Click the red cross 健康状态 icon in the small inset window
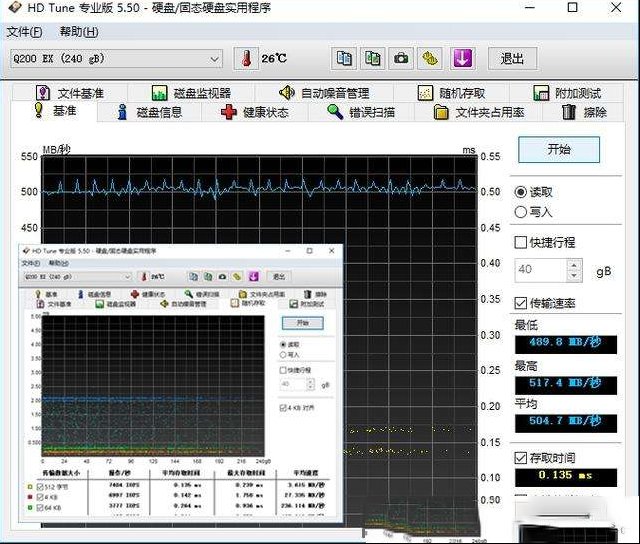This screenshot has width=640, height=544. 135,294
